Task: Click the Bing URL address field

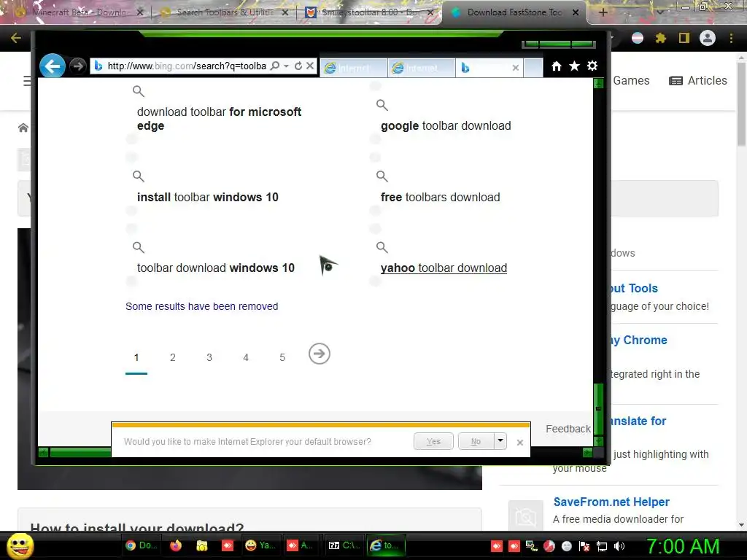Action: (x=187, y=66)
